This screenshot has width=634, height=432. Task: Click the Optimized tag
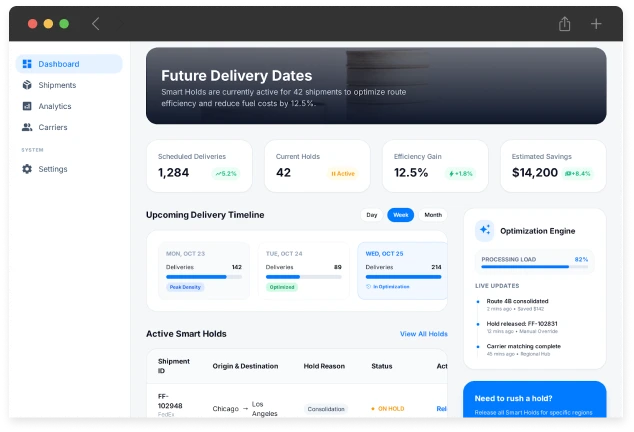click(282, 287)
